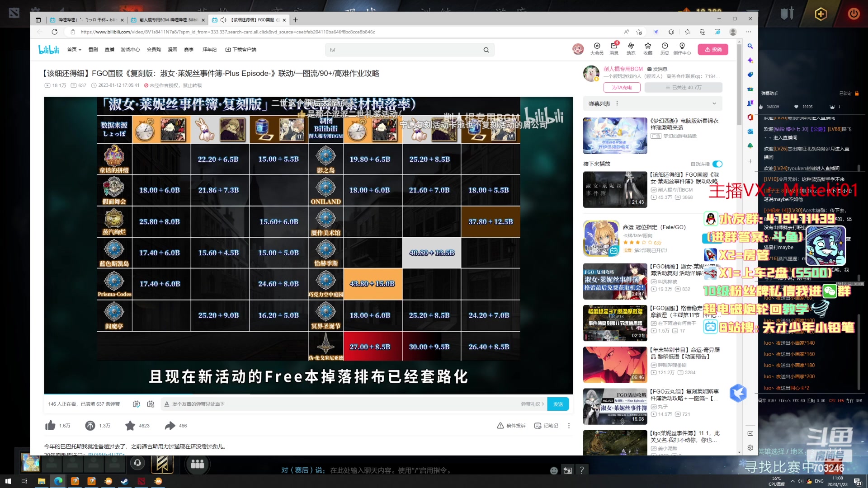Open 稿件投诉 report link
Viewport: 868px width, 488px height.
pos(511,426)
